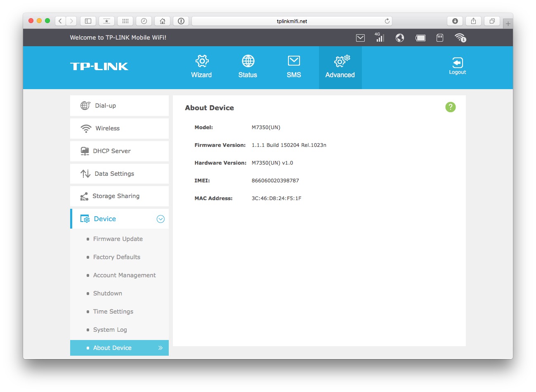Screen dimensions: 536x392
Task: Open Account Management page
Action: (125, 275)
